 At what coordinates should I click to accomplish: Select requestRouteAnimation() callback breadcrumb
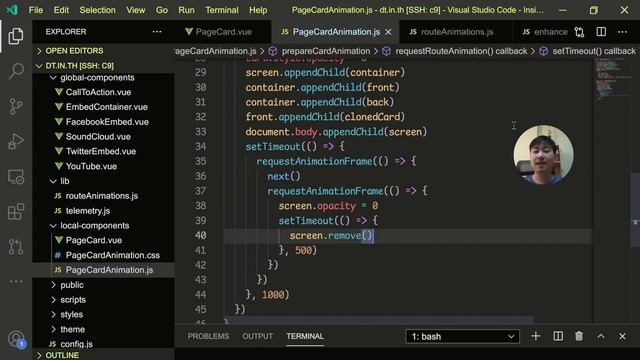click(x=461, y=51)
